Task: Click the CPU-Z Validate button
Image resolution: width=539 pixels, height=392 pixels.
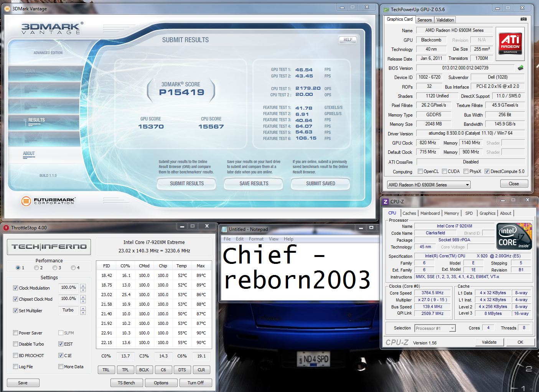Action: pyautogui.click(x=489, y=342)
